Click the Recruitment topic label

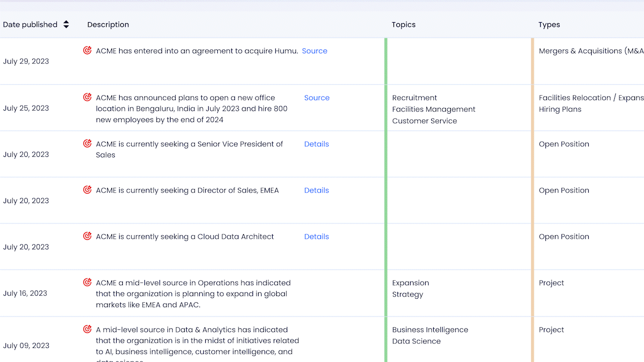click(415, 98)
